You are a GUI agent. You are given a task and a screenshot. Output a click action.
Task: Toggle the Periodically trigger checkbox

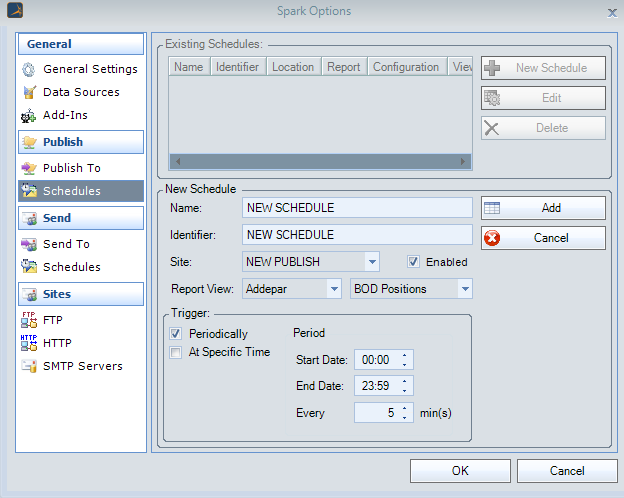click(x=176, y=333)
